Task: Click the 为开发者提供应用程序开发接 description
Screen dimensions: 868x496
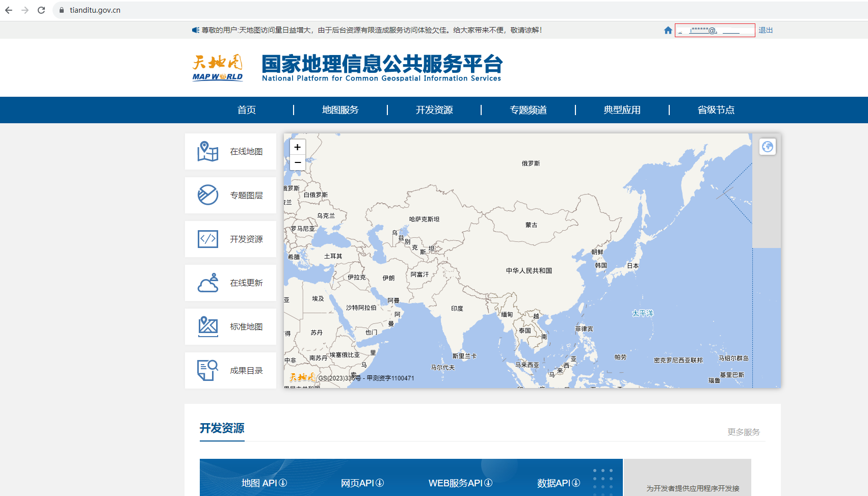Action: coord(693,488)
